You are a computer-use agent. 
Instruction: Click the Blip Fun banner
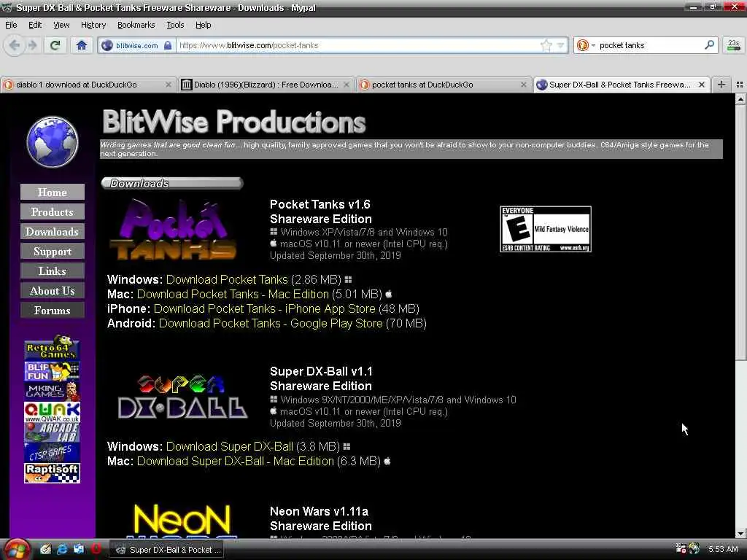[52, 371]
